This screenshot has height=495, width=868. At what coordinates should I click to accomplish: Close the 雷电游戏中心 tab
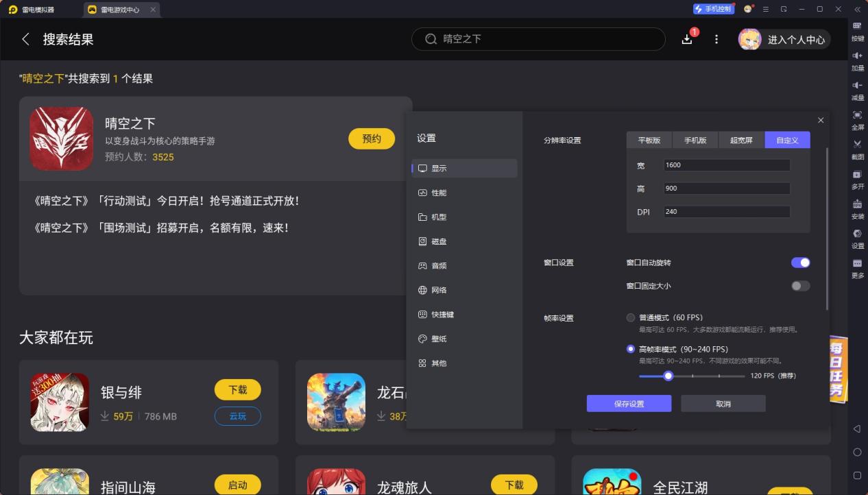(x=153, y=10)
